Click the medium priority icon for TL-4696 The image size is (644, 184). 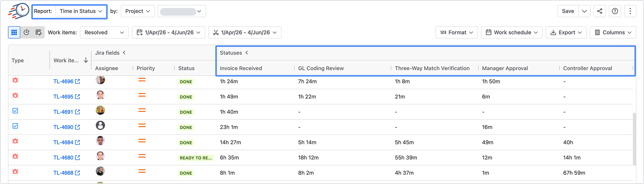[x=142, y=80]
